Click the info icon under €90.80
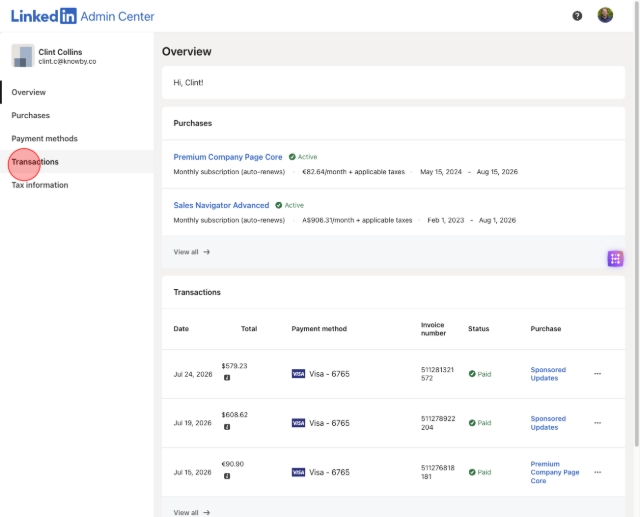The width and height of the screenshot is (640, 517). (x=227, y=476)
